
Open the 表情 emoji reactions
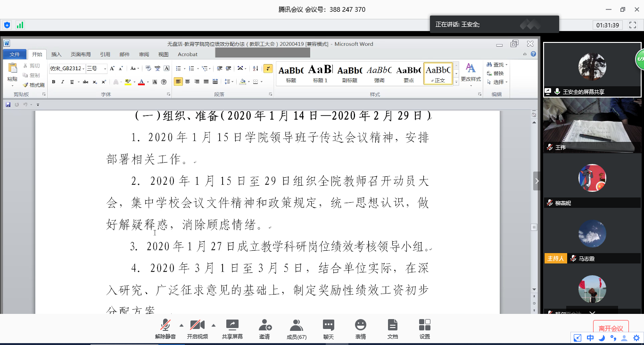(x=360, y=326)
